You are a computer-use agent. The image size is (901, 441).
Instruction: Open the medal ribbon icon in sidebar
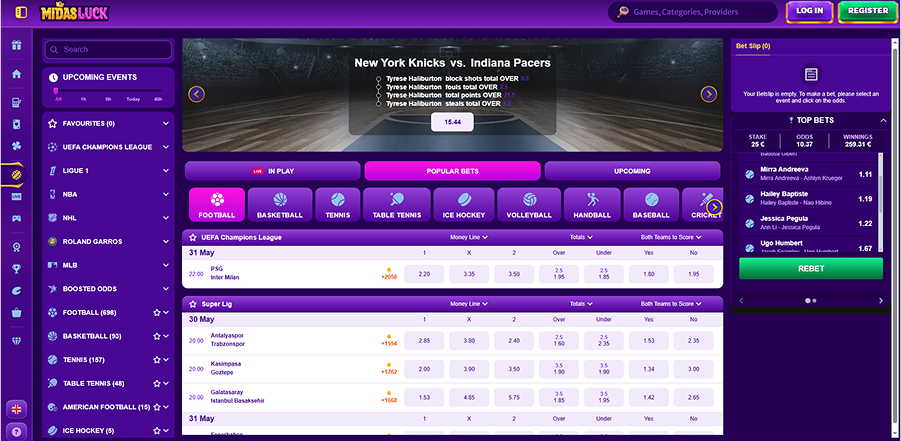click(16, 247)
